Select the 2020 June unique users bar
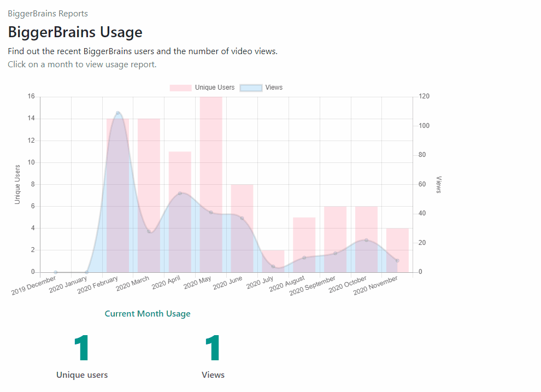Viewport: 541px width, 392px height. click(x=242, y=229)
